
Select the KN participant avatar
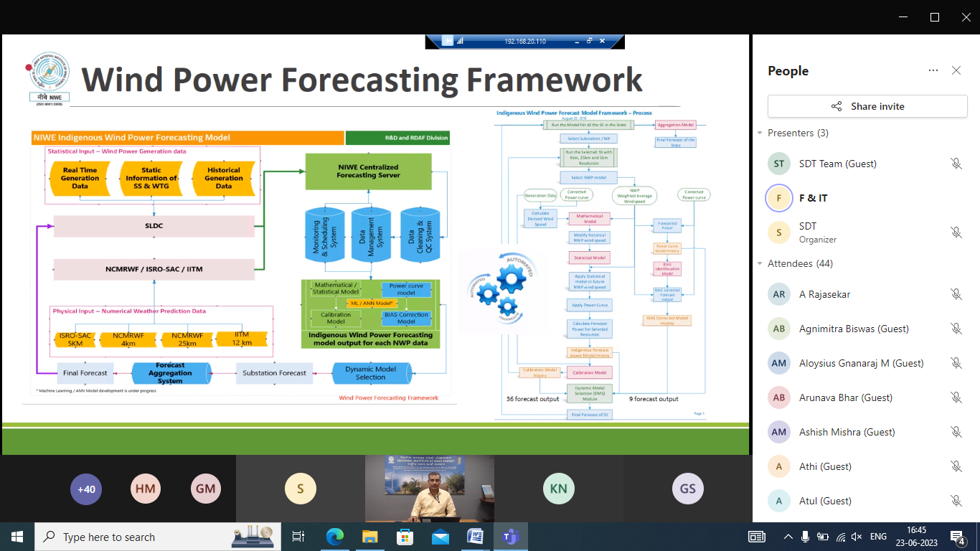[x=558, y=489]
